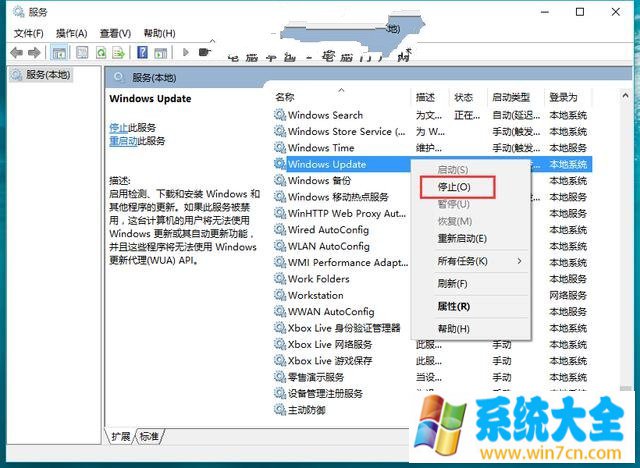Click the gear icon beside Xbox Live 网络服务

(280, 344)
